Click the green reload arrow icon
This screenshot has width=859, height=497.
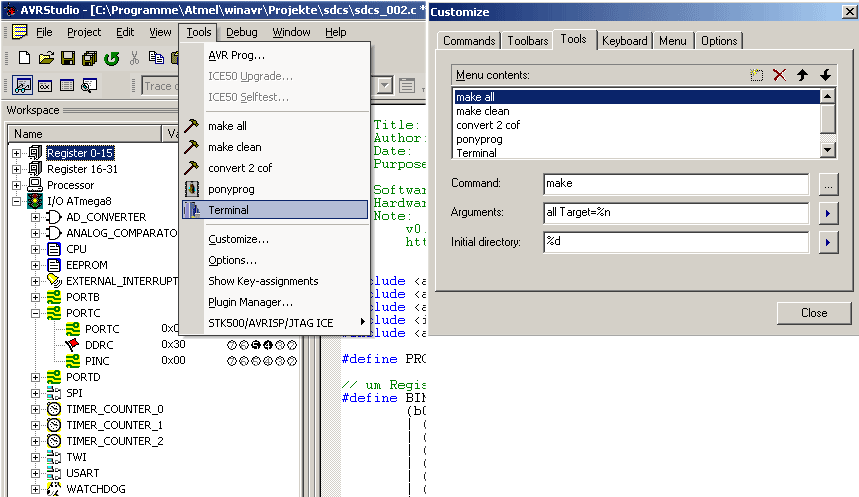111,58
